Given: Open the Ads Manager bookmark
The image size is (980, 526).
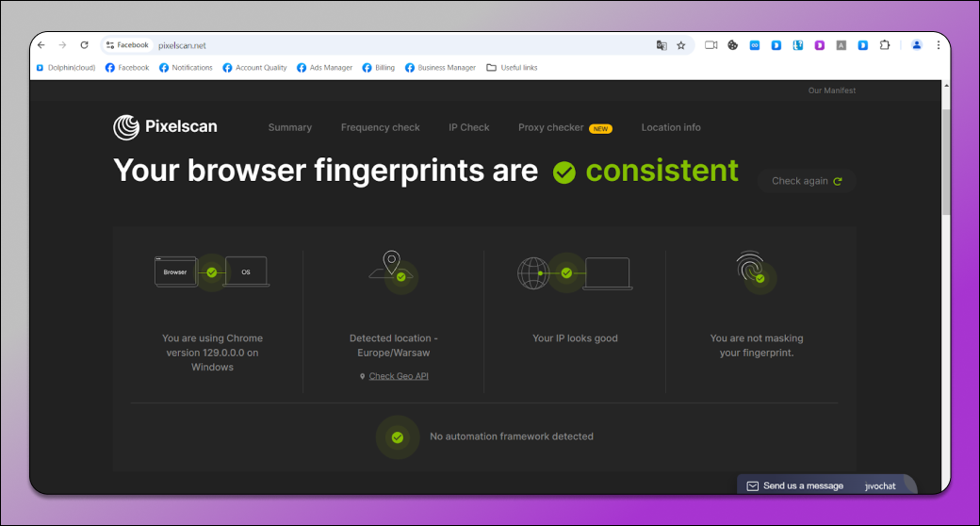Looking at the screenshot, I should pyautogui.click(x=324, y=68).
